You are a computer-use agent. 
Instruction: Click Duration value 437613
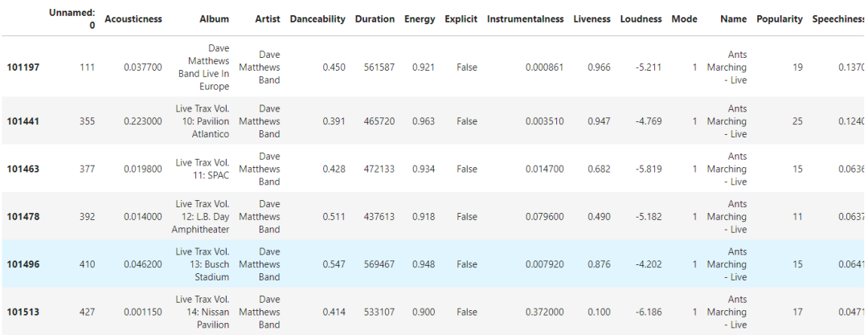click(x=379, y=216)
